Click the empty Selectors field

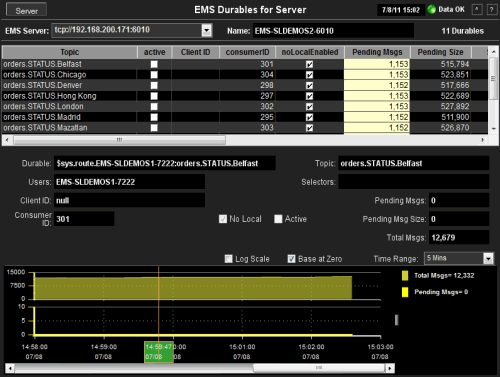pyautogui.click(x=414, y=182)
